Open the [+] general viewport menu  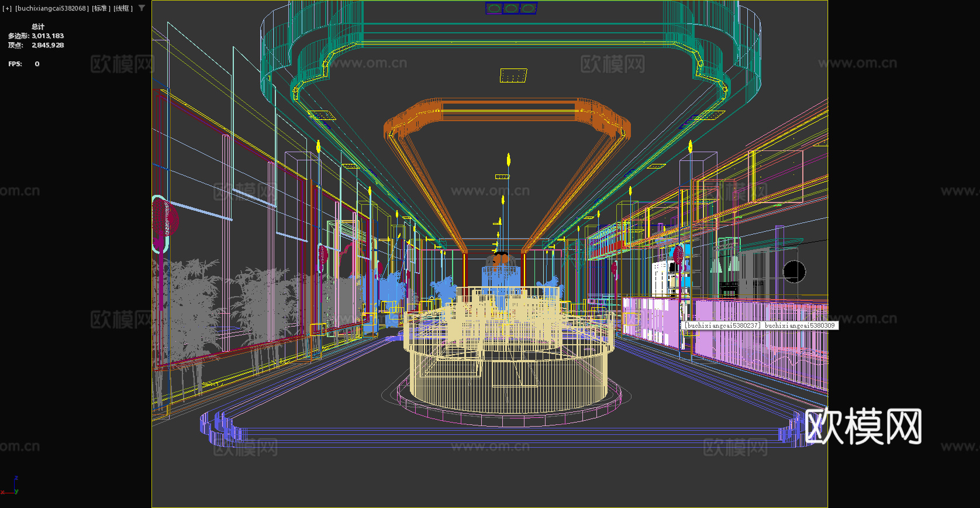click(7, 8)
